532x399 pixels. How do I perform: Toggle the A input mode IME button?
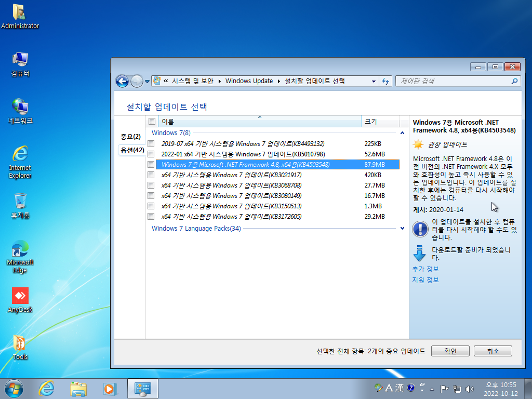tap(389, 388)
